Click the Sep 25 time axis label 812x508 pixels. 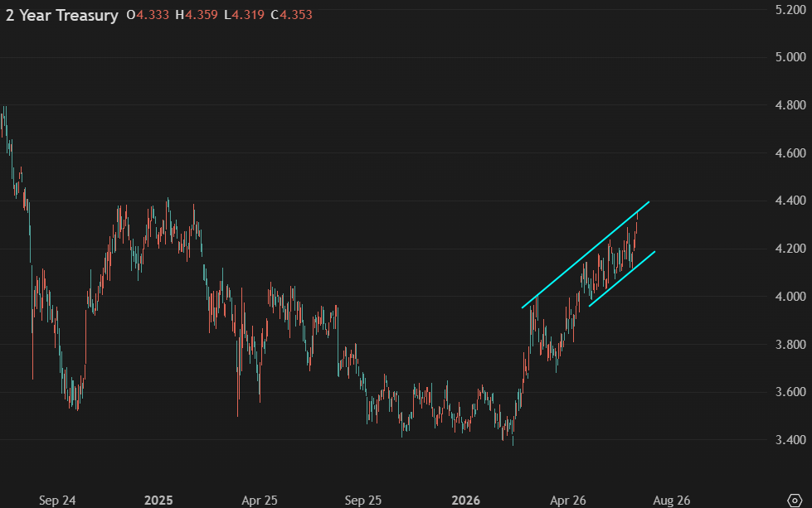point(363,501)
